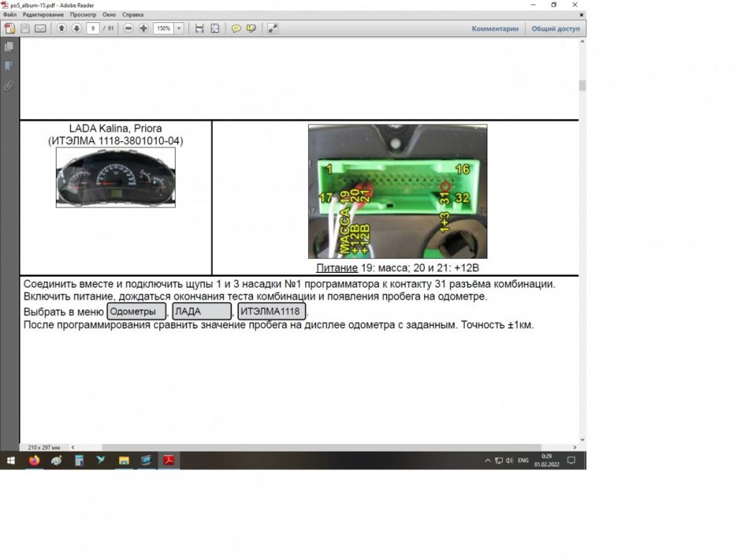744x560 pixels.
Task: Open the Окно menu
Action: (x=109, y=15)
